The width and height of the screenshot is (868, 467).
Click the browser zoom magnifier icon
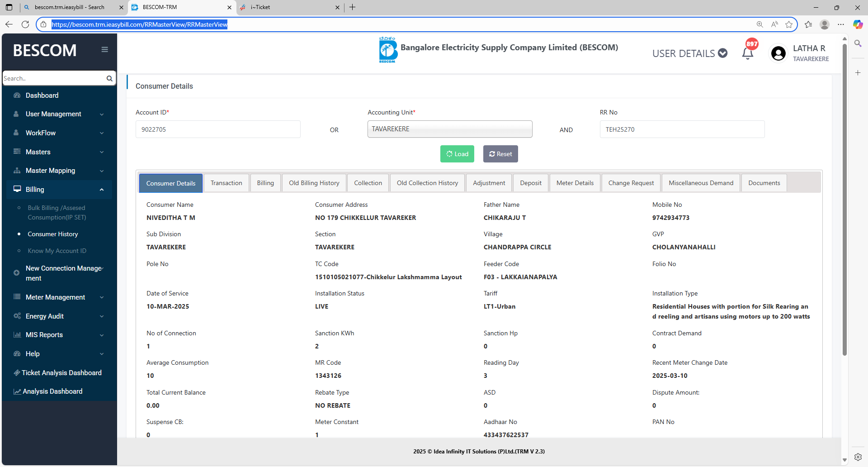[x=760, y=24]
